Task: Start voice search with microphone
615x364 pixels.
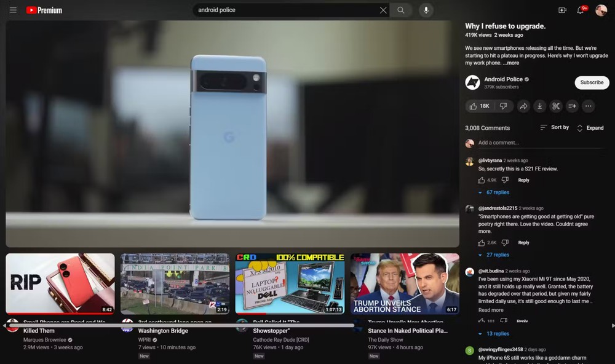Action: (x=426, y=10)
